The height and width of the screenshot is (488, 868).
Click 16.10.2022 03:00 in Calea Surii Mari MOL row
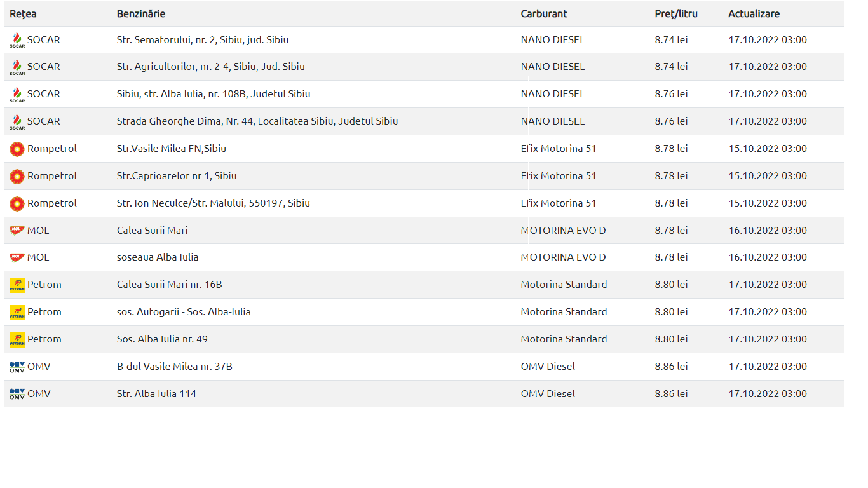pyautogui.click(x=768, y=230)
